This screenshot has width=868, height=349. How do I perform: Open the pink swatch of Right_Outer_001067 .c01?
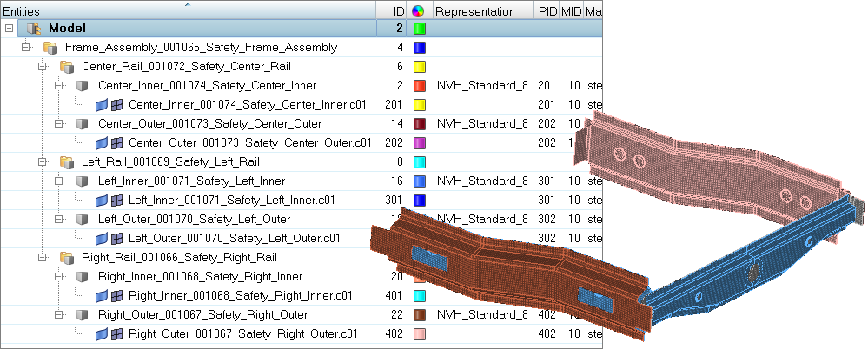(420, 334)
